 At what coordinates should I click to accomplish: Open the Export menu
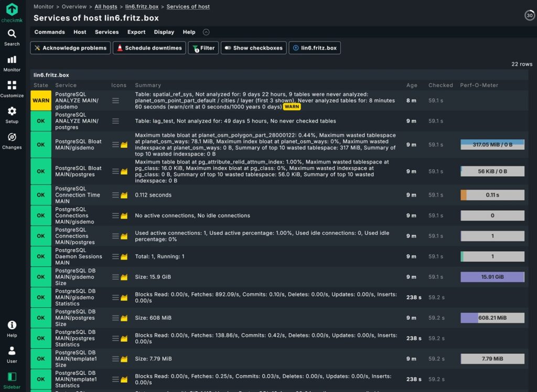point(136,32)
